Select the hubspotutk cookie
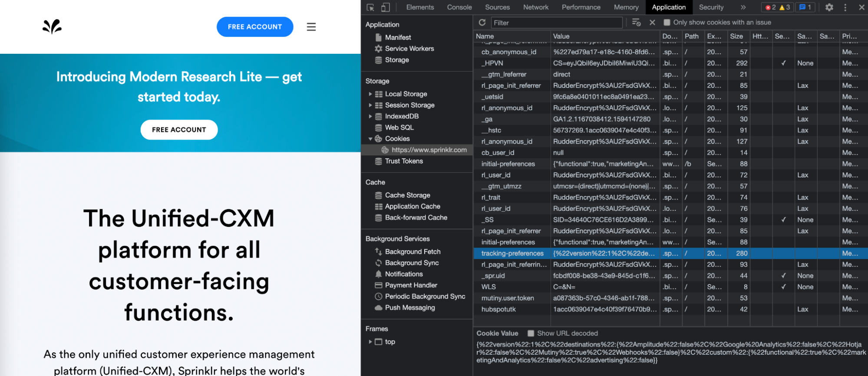The height and width of the screenshot is (376, 868). pyautogui.click(x=670, y=309)
